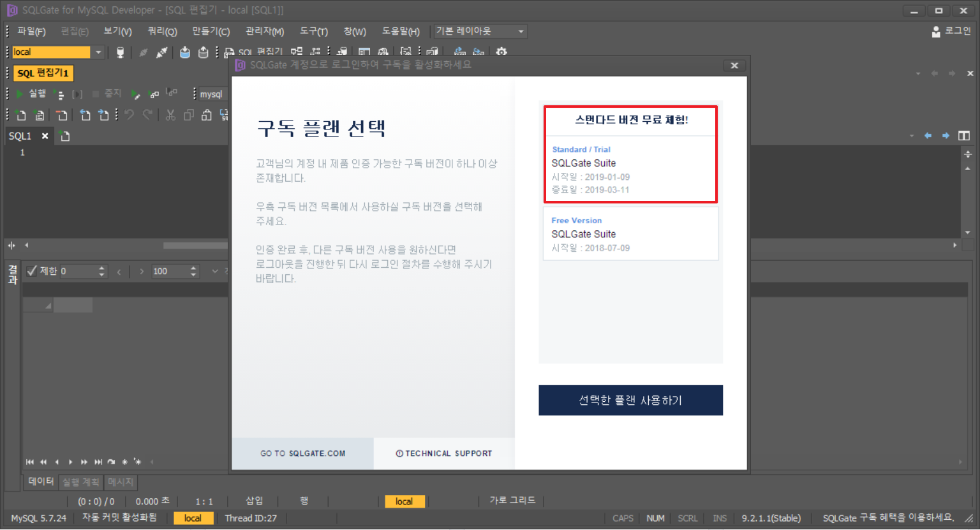Viewport: 980px width, 530px height.
Task: Click the editor horizontal scrollbar right arrow
Action: pos(955,245)
